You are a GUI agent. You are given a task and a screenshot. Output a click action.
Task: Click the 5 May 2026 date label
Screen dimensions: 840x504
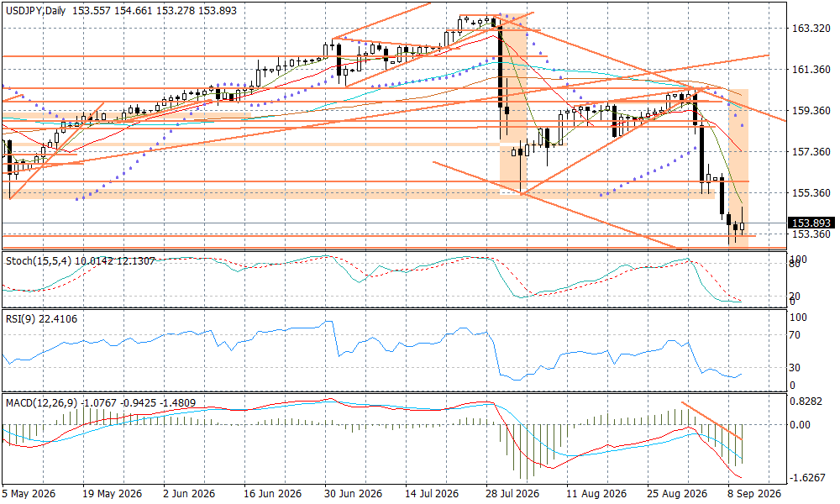pos(29,493)
